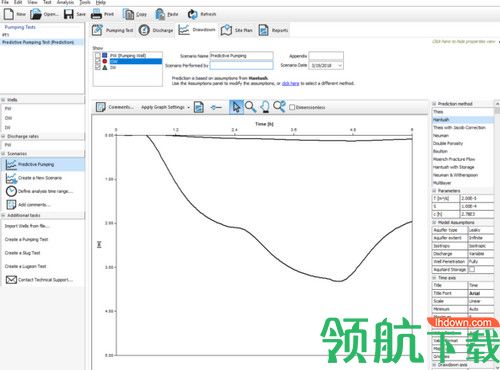Image resolution: width=500 pixels, height=370 pixels.
Task: Click the Appendix input field
Action: point(326,56)
